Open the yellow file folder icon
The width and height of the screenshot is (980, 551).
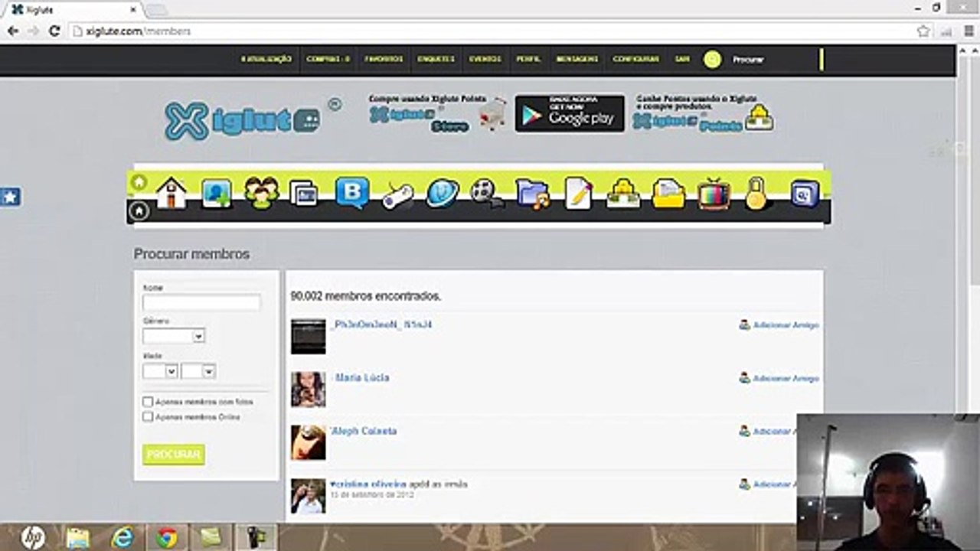pos(668,194)
